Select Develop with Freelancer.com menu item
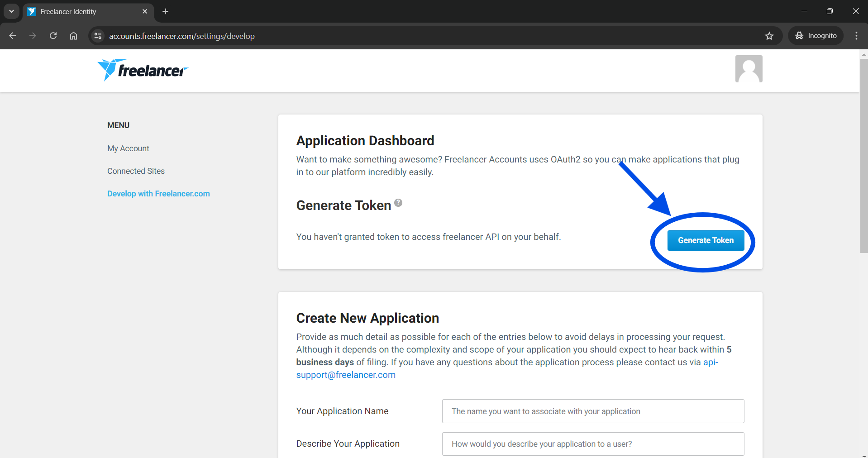Image resolution: width=868 pixels, height=458 pixels. (x=158, y=194)
